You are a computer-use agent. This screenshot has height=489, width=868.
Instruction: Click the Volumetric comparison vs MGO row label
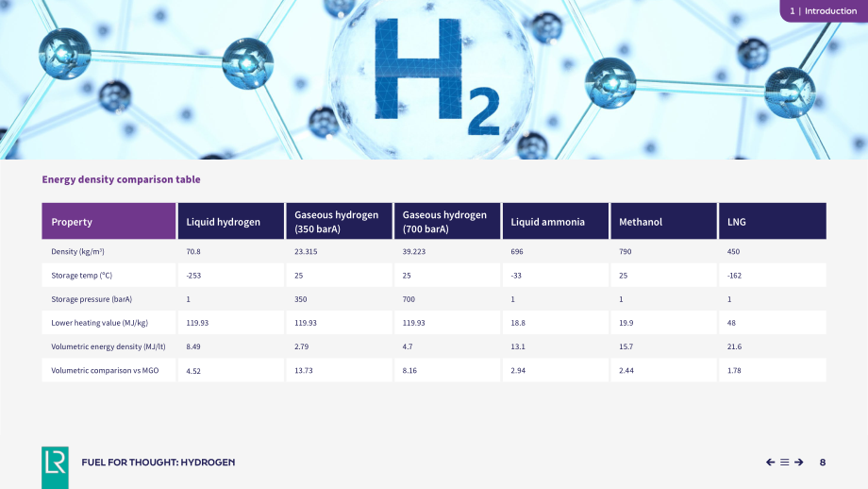pos(105,370)
